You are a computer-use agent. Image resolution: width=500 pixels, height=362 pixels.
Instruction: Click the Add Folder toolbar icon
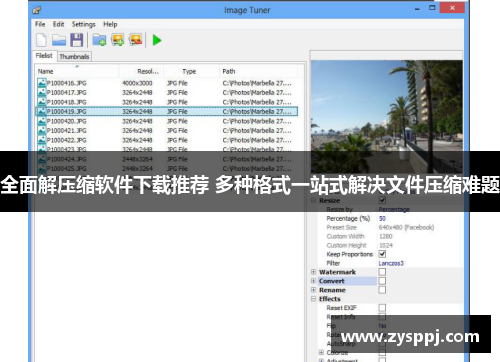coord(99,40)
